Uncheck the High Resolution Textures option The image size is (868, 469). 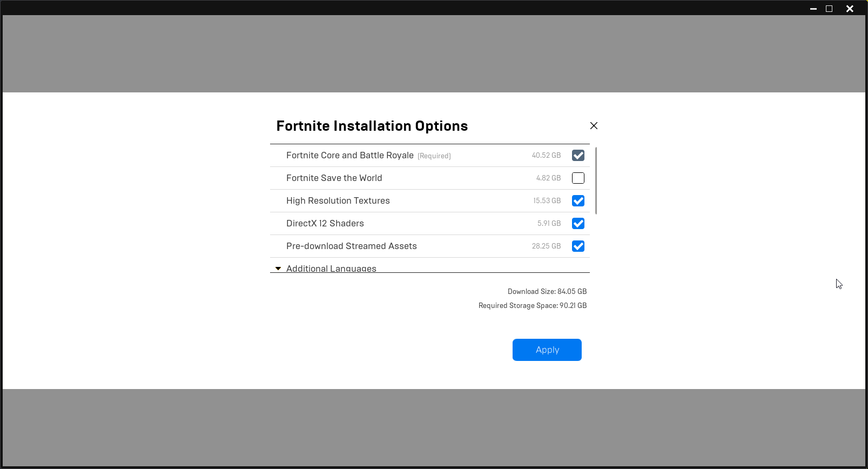578,201
